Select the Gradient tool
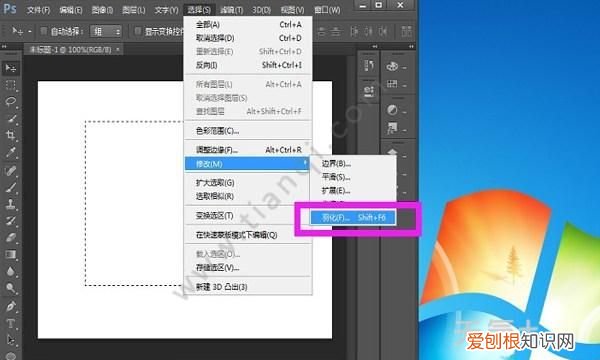600x360 pixels. click(11, 254)
